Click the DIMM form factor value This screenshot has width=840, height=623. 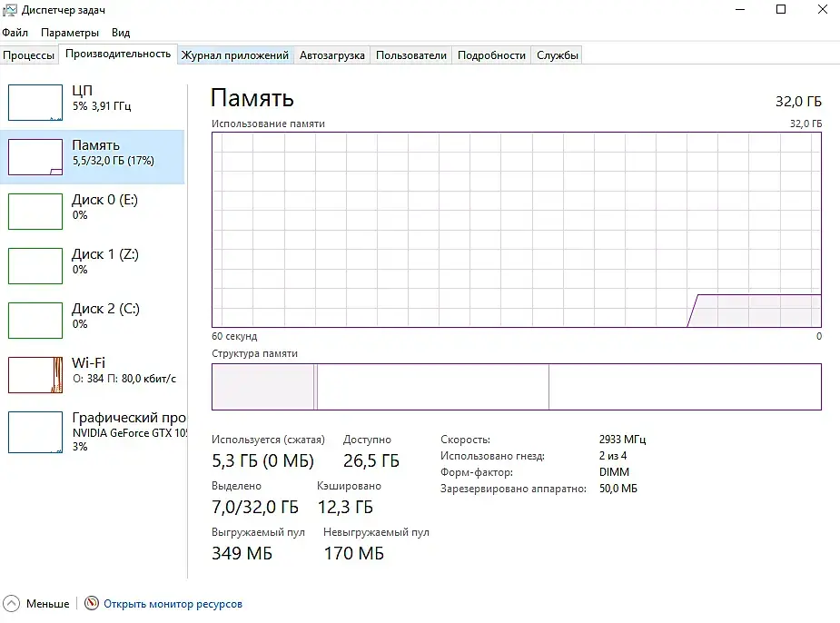(x=615, y=472)
